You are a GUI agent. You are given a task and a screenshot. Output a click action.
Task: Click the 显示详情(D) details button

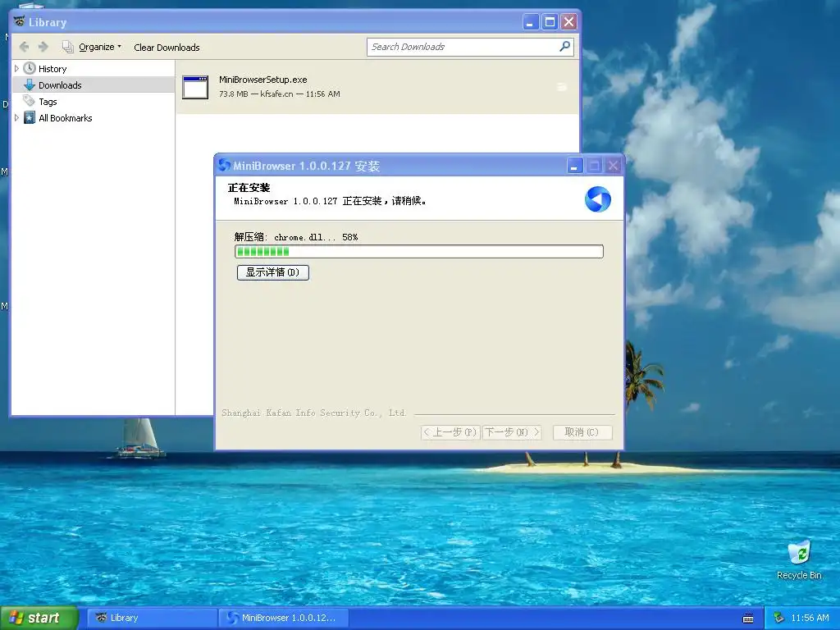[272, 272]
